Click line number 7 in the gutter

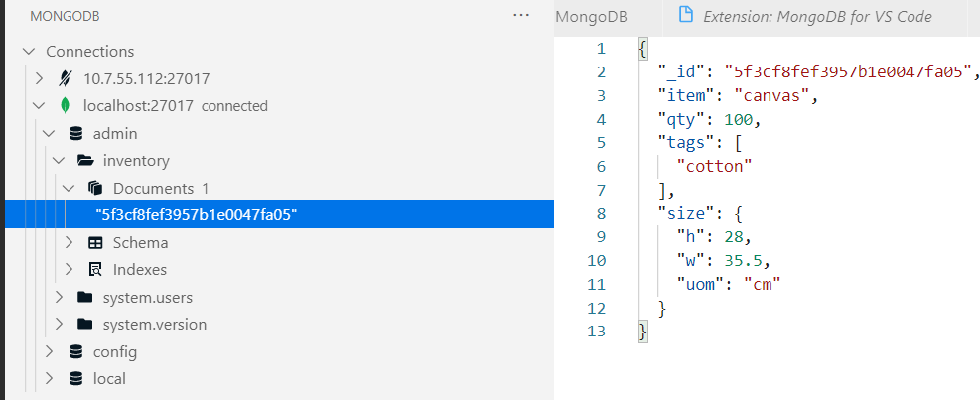(601, 190)
